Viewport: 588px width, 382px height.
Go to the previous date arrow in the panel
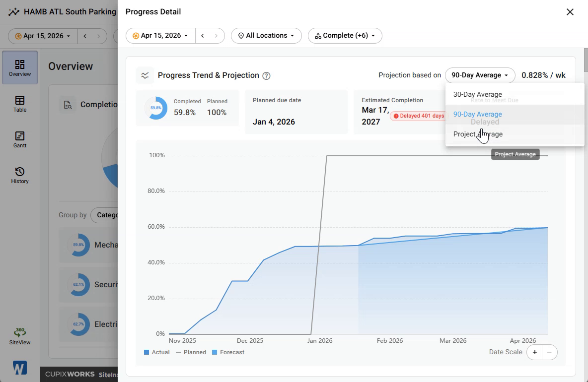pos(203,36)
